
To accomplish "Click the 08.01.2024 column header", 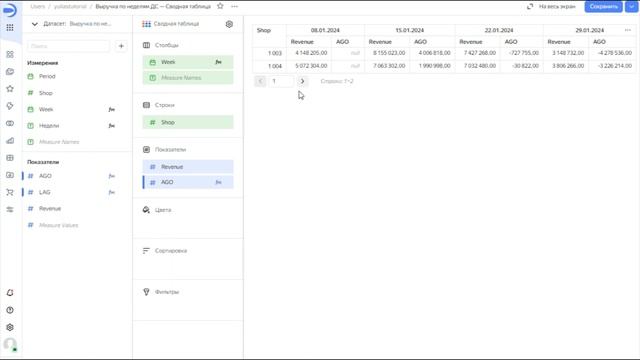I will (x=325, y=30).
